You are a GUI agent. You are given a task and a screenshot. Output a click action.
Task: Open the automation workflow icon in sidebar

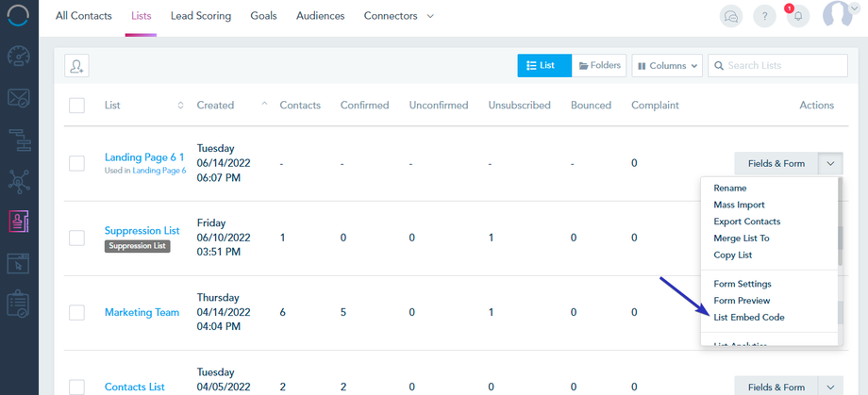pyautogui.click(x=19, y=139)
